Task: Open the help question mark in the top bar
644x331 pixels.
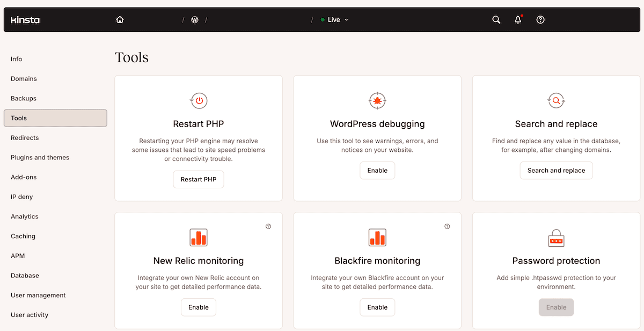Action: tap(540, 19)
